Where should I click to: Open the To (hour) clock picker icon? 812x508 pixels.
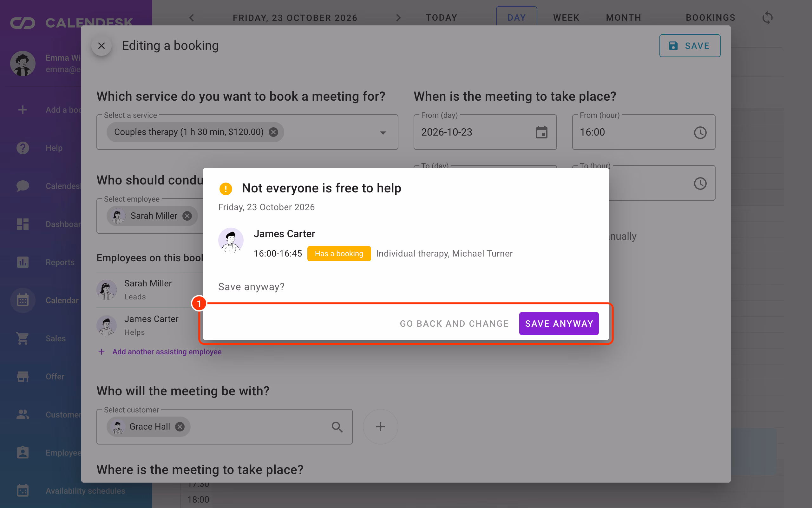point(700,184)
